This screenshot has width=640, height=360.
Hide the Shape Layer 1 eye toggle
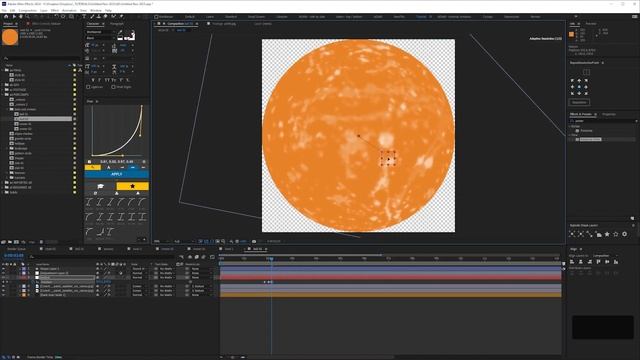click(x=3, y=269)
